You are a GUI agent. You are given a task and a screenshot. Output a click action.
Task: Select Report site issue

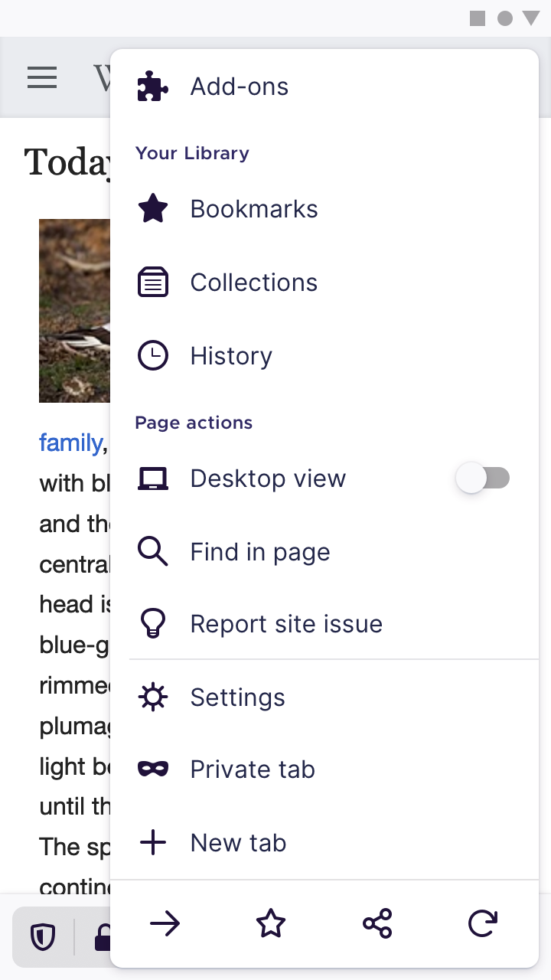point(324,624)
